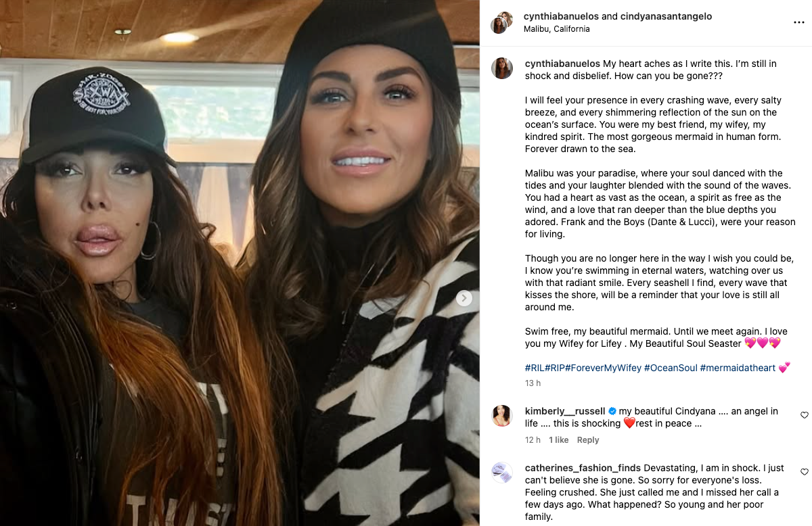This screenshot has height=526, width=812.
Task: View the 1 like on kimberly__russell's comment
Action: coord(559,440)
